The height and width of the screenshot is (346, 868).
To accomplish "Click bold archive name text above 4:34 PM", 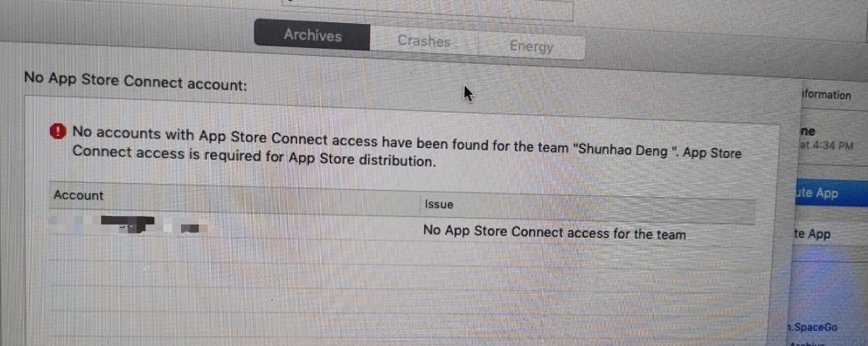I will click(x=808, y=131).
